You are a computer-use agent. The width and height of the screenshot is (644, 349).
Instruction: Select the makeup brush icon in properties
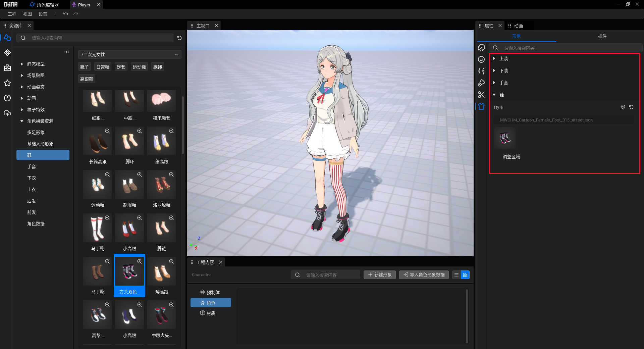[481, 83]
